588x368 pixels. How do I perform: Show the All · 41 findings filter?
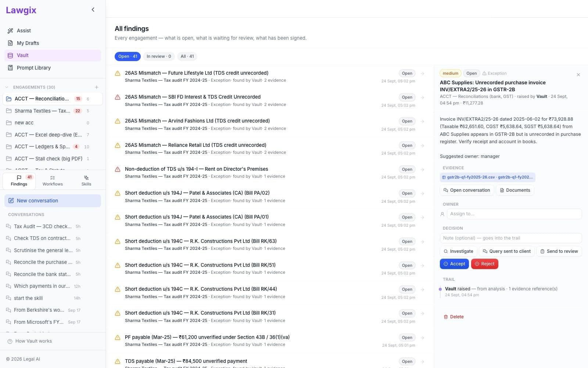tap(187, 56)
